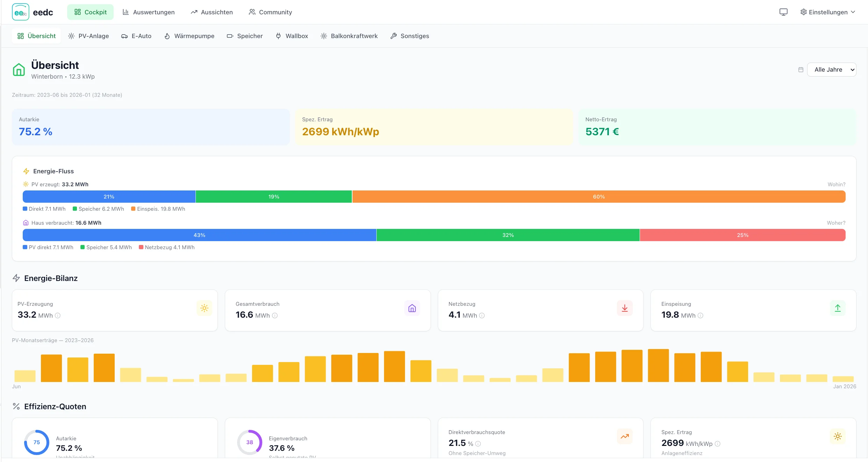Click the green Einspeisung upload arrow icon

[x=838, y=308]
